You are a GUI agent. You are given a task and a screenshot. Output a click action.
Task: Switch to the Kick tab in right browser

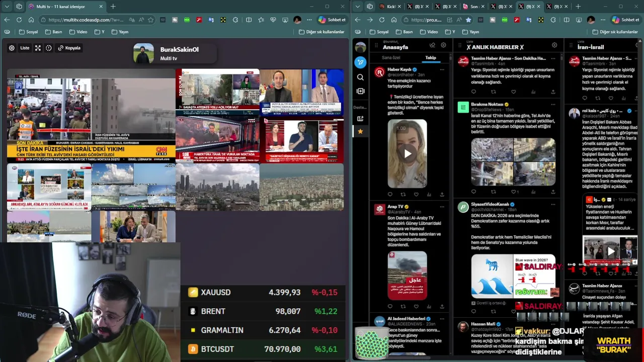tap(390, 7)
